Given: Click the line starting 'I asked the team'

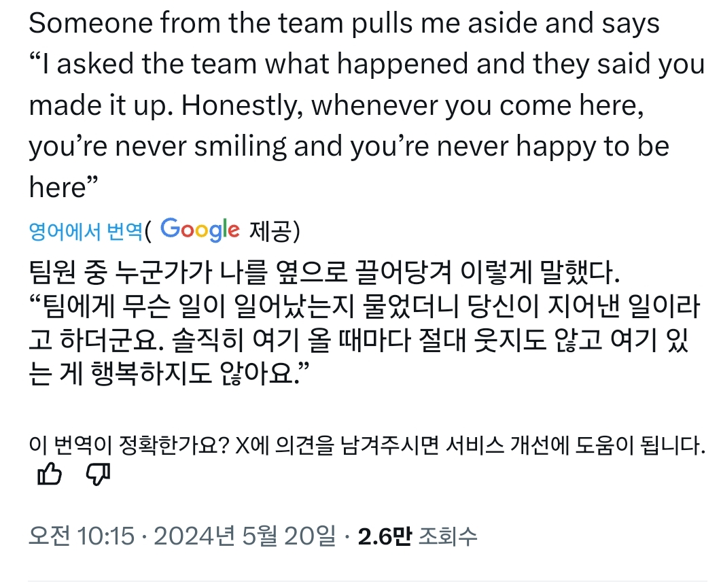Looking at the screenshot, I should tap(367, 65).
